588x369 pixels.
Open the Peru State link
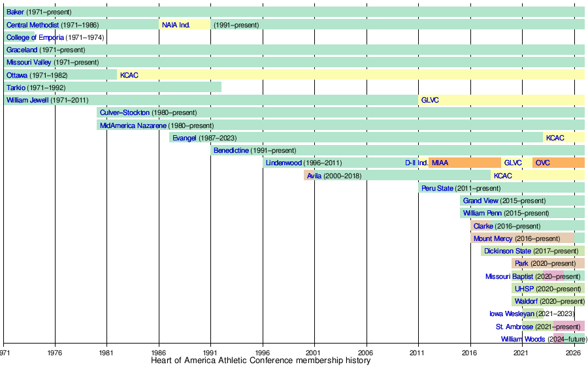coord(437,188)
